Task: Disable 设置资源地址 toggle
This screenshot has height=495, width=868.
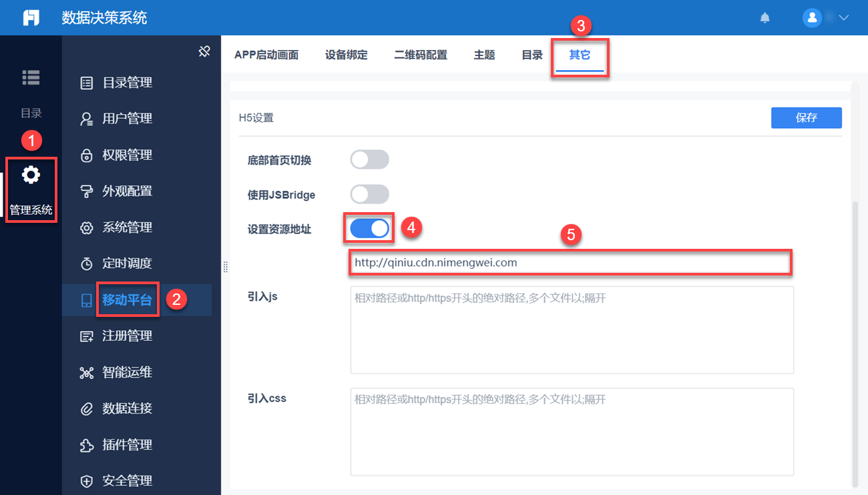Action: point(369,229)
